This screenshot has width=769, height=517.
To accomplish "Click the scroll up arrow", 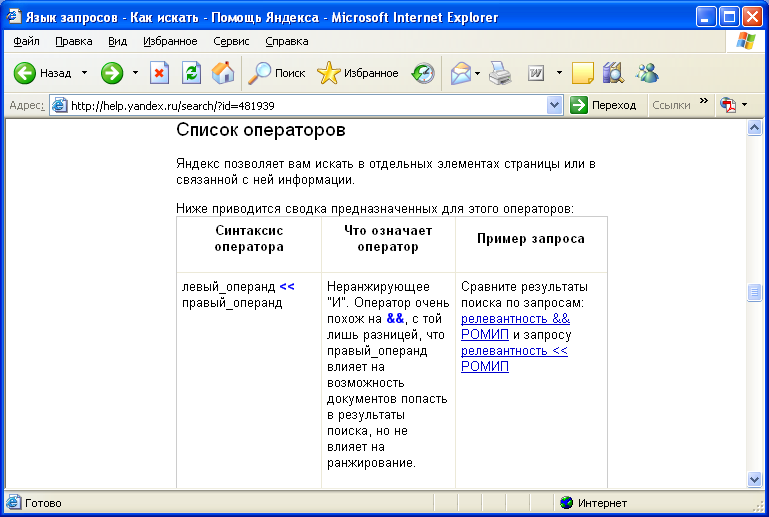I will (754, 128).
